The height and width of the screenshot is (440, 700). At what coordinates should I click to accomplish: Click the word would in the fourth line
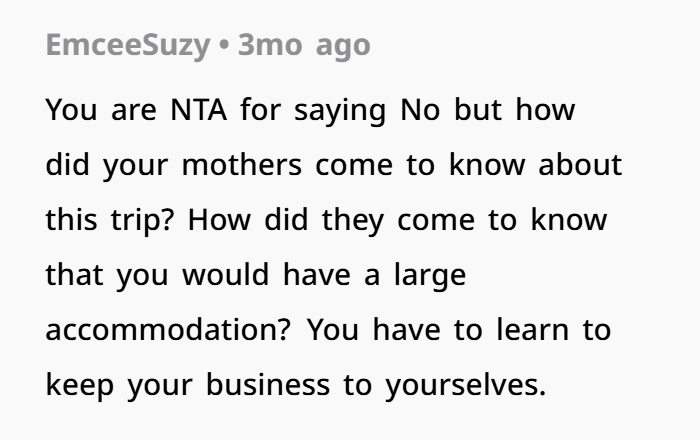tap(225, 275)
